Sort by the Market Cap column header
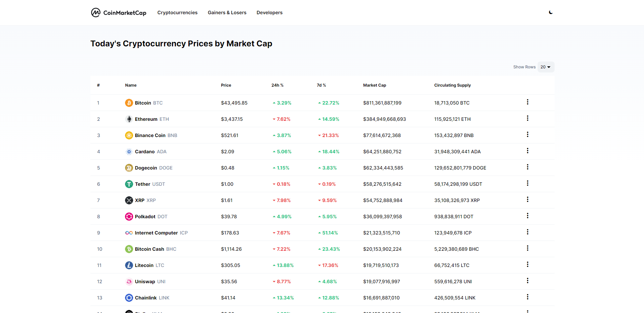Screen dimensions: 644x313 coord(375,85)
